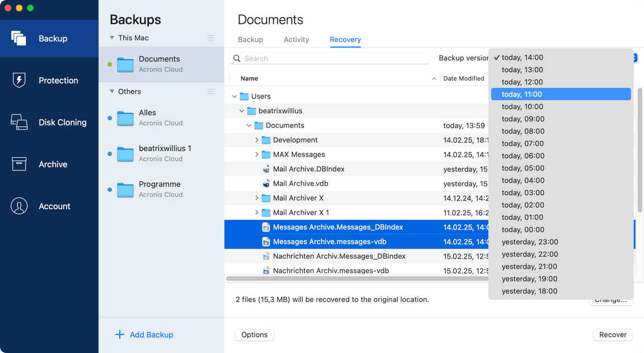
Task: Click the vertical scrollbar of file list
Action: pos(640,150)
